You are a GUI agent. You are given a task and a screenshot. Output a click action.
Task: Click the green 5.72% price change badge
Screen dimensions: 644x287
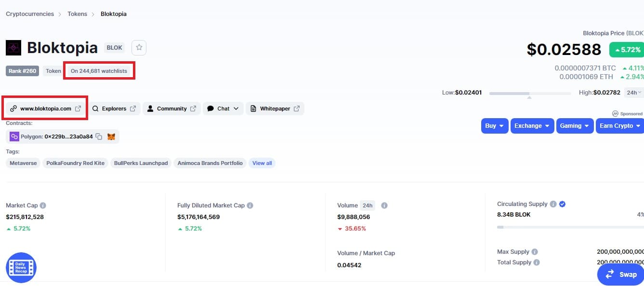627,50
